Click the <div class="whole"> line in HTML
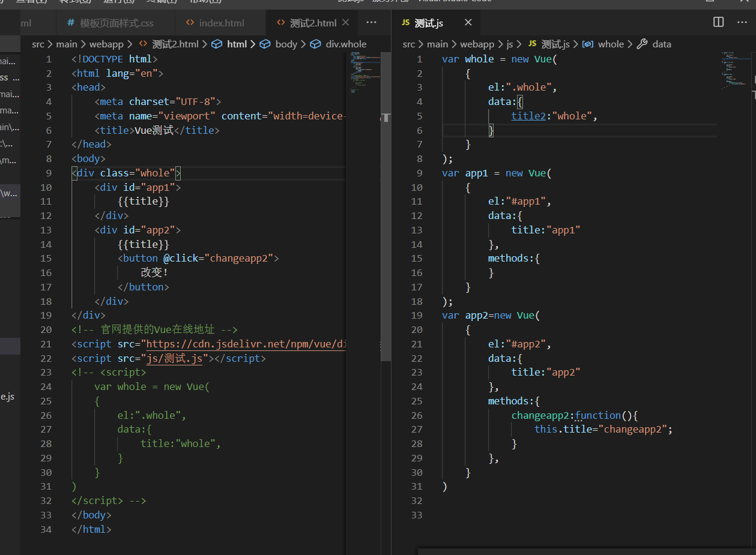Screen dimensions: 756x555 pos(126,173)
